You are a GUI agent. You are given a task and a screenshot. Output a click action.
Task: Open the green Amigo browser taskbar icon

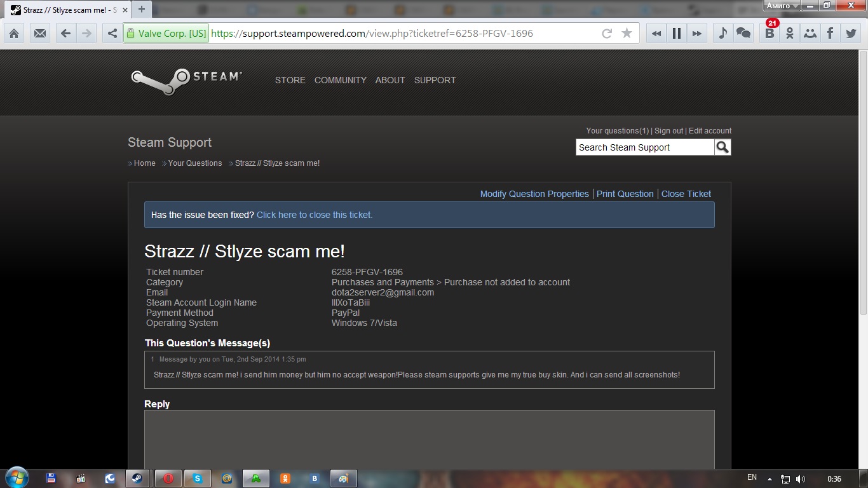coord(256,478)
